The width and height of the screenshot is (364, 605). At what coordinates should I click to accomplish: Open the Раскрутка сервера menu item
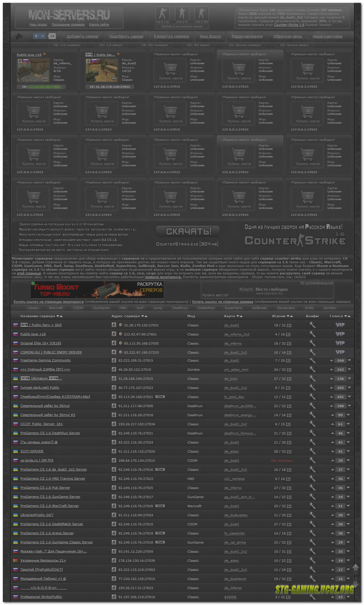click(x=171, y=36)
